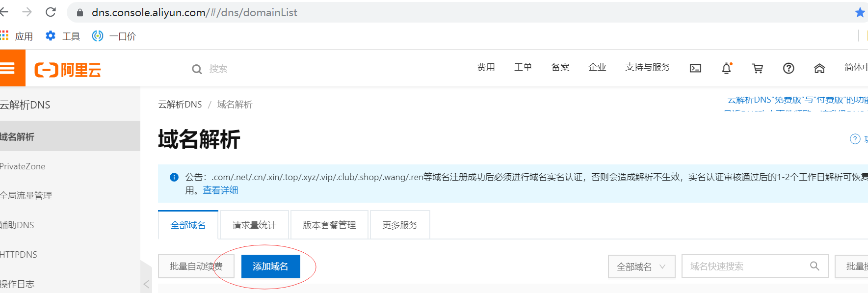
Task: Click the 添加域名 button
Action: click(270, 266)
